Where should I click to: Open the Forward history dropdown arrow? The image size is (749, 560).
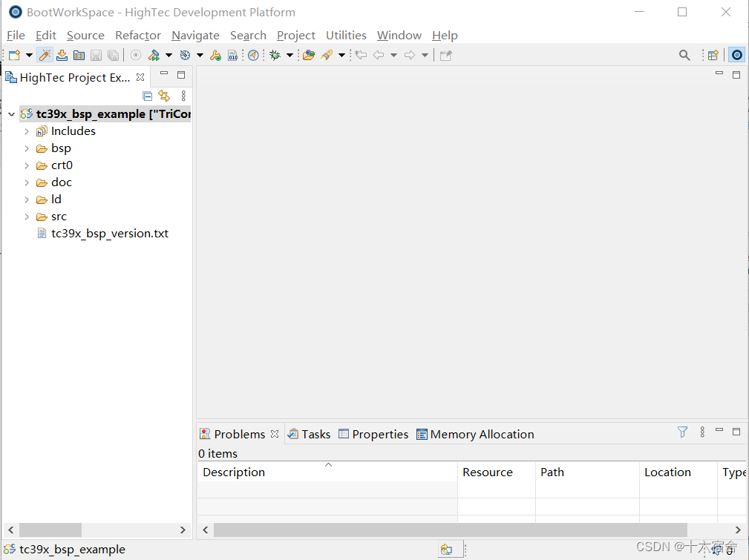(x=425, y=56)
